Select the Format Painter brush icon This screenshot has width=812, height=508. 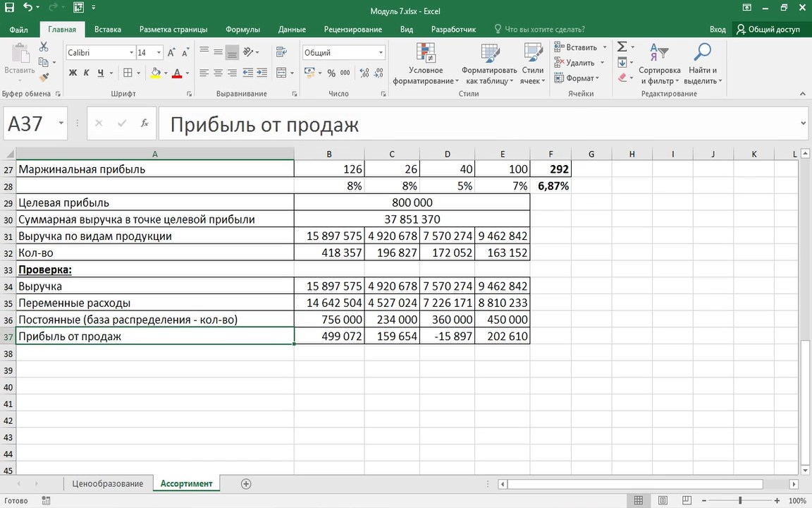coord(44,78)
